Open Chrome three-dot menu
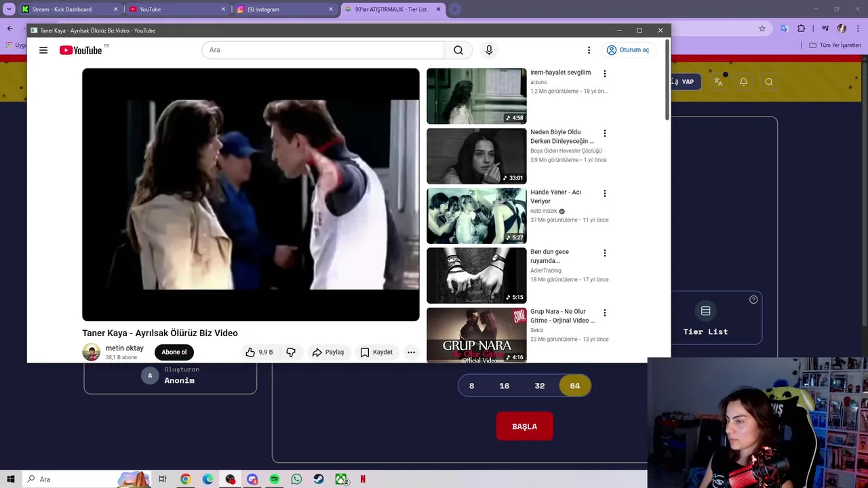Screen dimensions: 868x488 coord(857,28)
